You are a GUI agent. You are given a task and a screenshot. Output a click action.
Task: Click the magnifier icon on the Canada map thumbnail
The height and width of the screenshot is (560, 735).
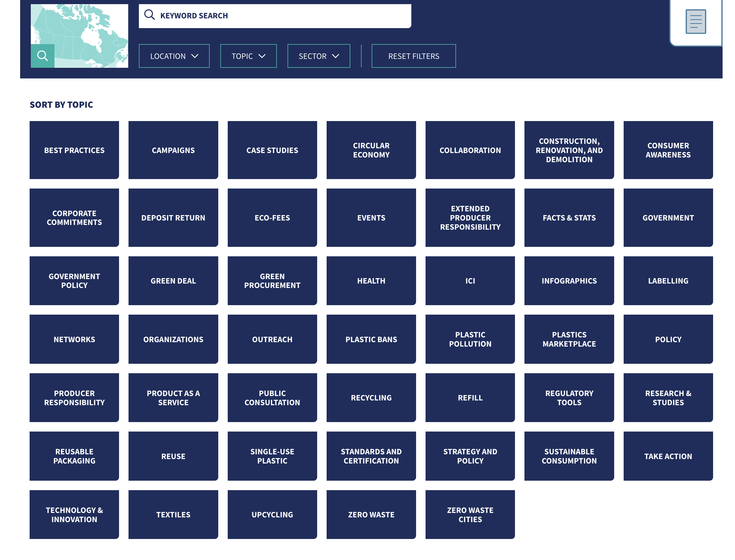click(42, 56)
